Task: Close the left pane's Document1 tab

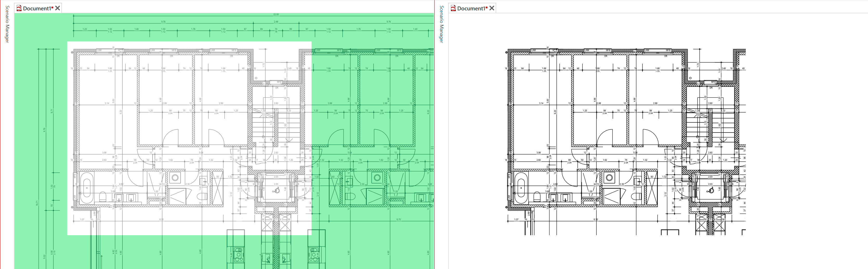Action: (x=58, y=8)
